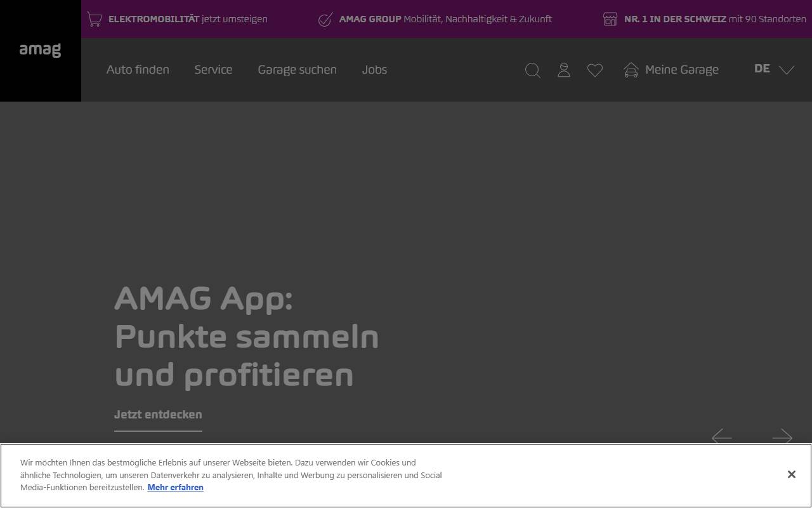Click the amag logo
Screen dimensions: 812x508
point(40,50)
